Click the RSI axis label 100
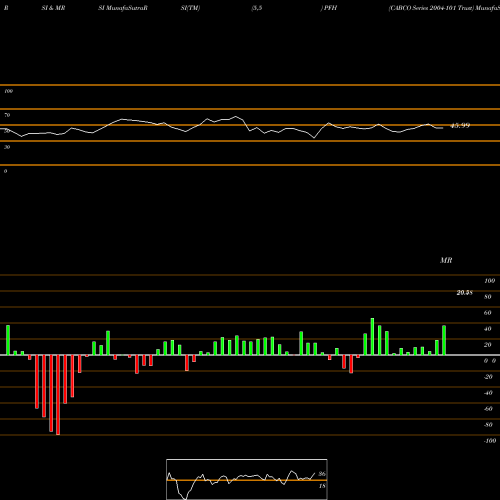 [x=8, y=91]
